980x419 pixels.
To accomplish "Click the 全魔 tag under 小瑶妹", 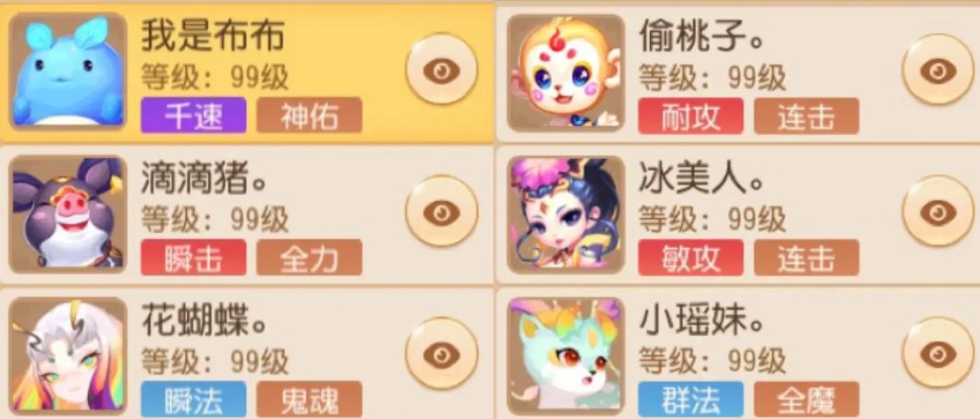I will (806, 399).
